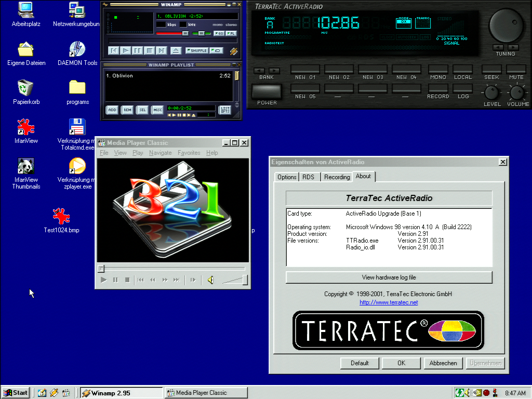Toggle MONO on ActiveRadio
This screenshot has width=532, height=399.
click(438, 69)
